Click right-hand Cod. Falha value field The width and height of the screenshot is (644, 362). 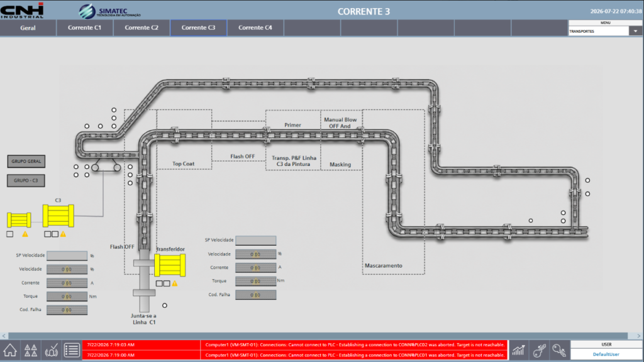255,295
